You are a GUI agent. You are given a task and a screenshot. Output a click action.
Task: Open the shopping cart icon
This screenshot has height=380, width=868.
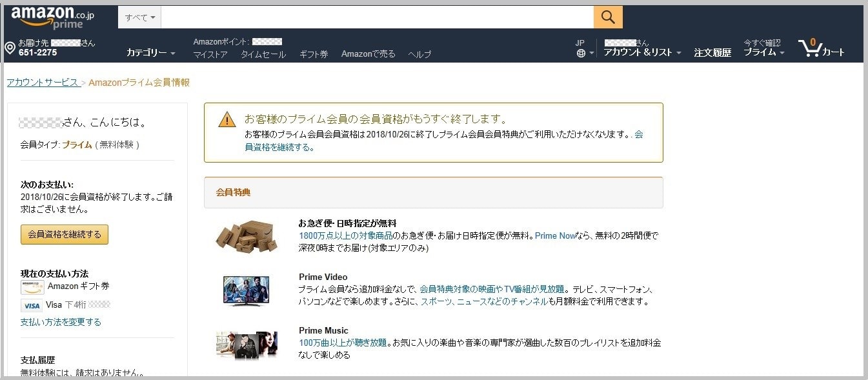[821, 48]
